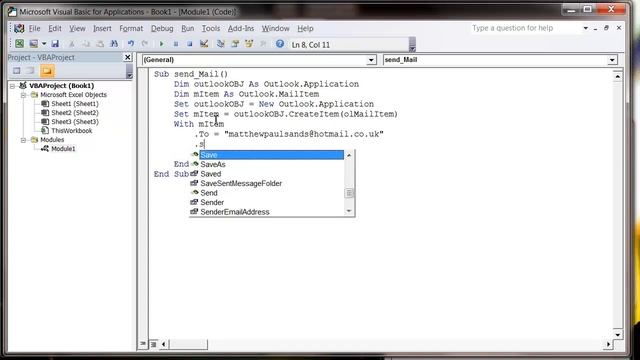Select Sheet2 (Sheet2) in project tree
640x360 pixels.
pyautogui.click(x=75, y=113)
